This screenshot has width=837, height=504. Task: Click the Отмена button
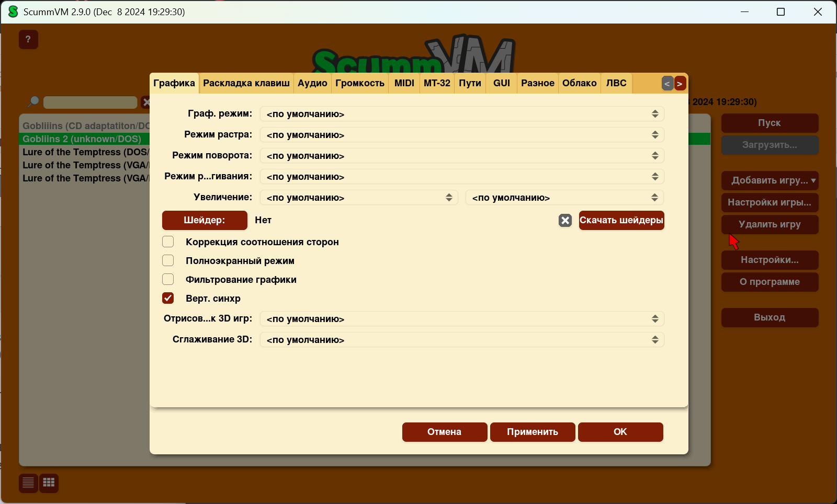tap(445, 432)
